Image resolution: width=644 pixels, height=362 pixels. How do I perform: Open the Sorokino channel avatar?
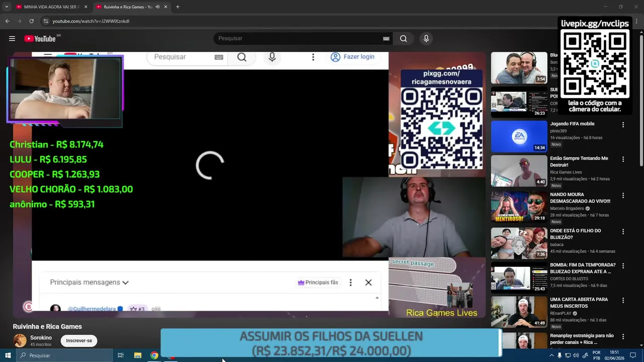click(20, 340)
